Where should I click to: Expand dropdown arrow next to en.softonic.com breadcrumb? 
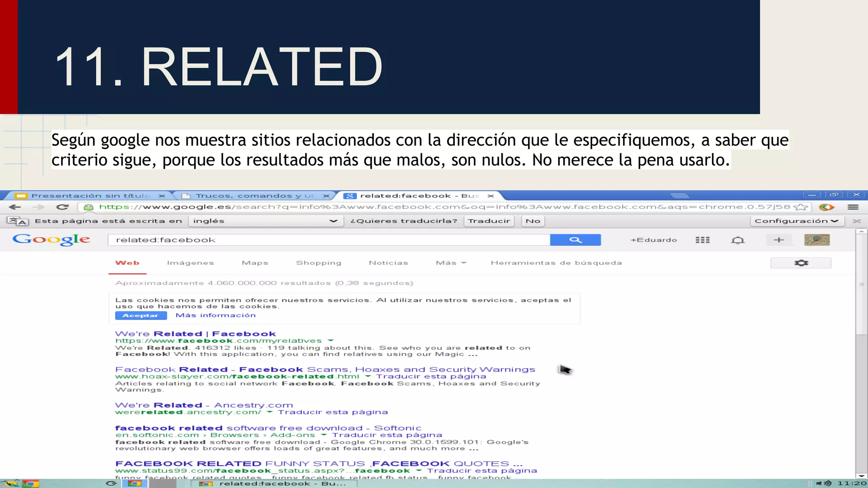324,435
